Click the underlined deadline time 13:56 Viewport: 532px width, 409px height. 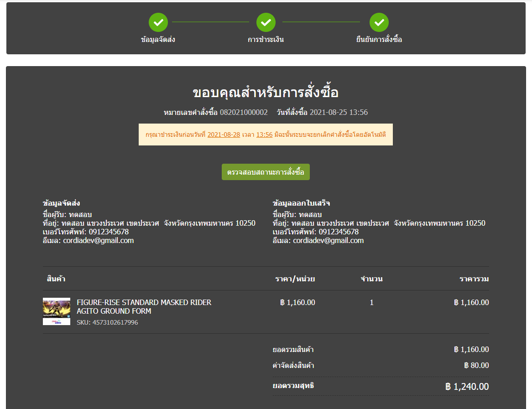(264, 135)
